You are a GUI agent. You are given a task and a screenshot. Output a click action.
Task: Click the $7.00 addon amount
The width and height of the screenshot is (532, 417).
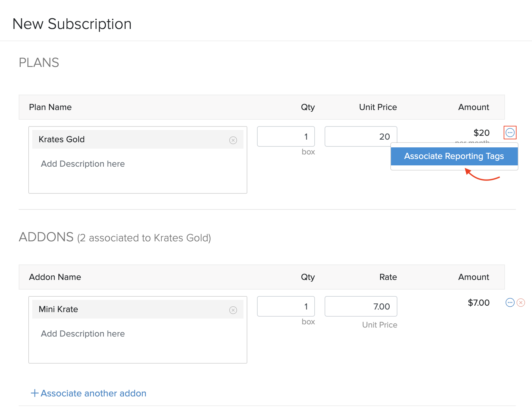(x=479, y=302)
